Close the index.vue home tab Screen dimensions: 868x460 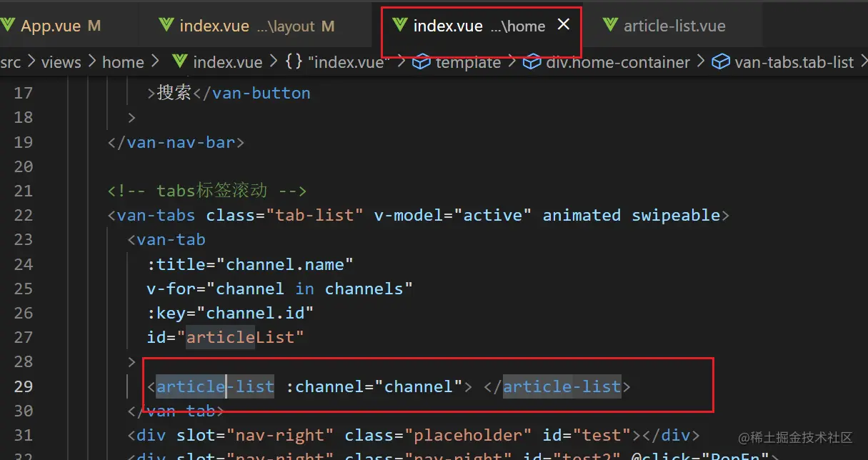coord(564,25)
